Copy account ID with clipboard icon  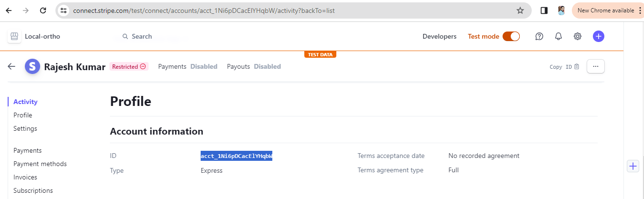click(x=577, y=67)
